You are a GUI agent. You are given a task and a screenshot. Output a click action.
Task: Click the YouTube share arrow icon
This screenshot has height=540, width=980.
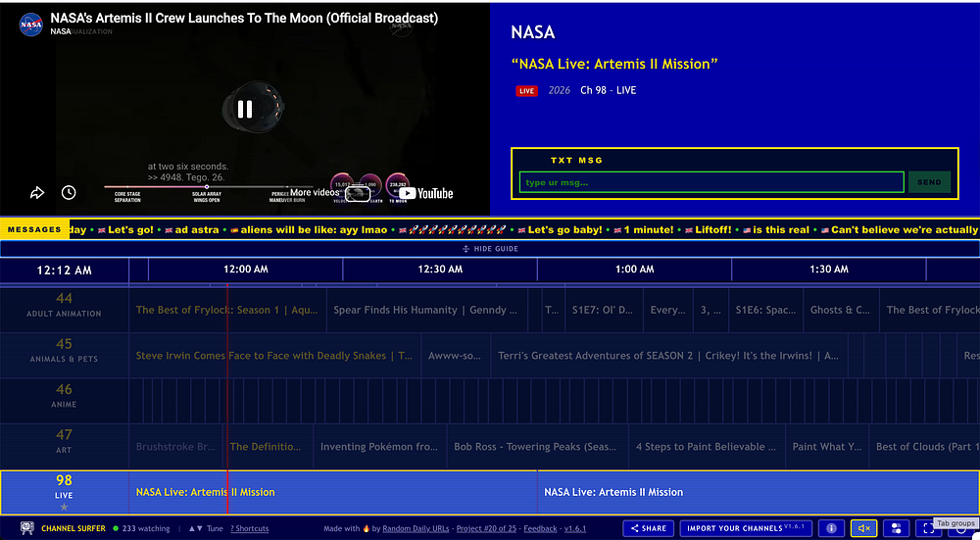pos(37,193)
